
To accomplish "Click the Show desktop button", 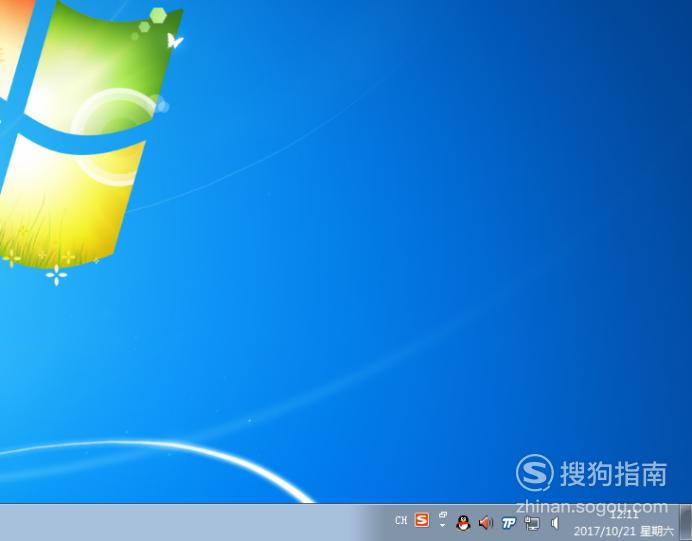I will pos(685,522).
